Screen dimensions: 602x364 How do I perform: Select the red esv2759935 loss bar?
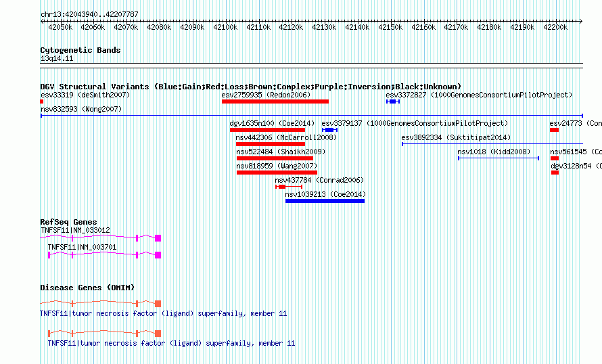pyautogui.click(x=275, y=101)
